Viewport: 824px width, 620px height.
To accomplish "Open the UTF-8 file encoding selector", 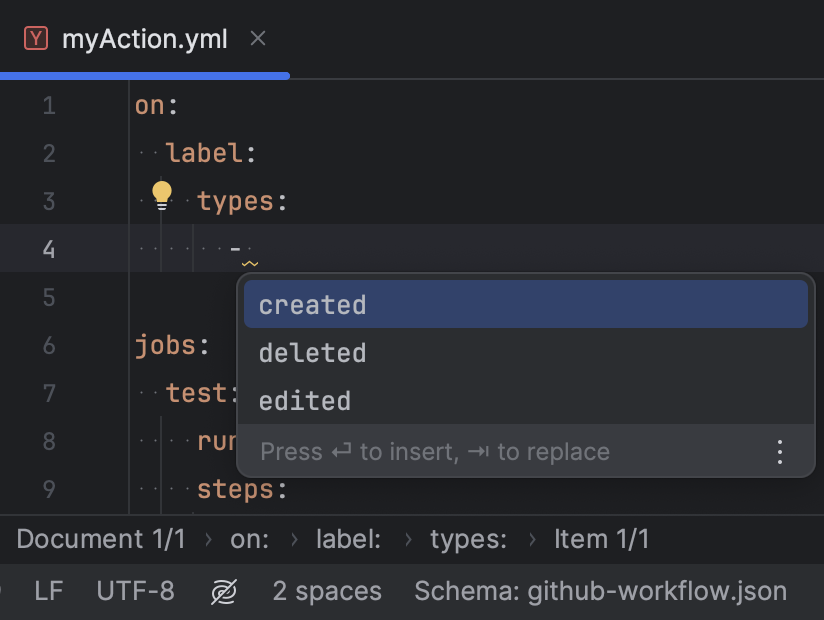I will click(x=136, y=591).
